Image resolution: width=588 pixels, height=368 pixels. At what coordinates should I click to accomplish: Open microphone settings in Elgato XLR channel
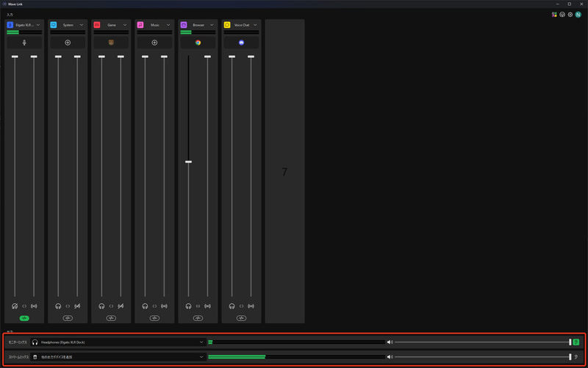point(24,43)
